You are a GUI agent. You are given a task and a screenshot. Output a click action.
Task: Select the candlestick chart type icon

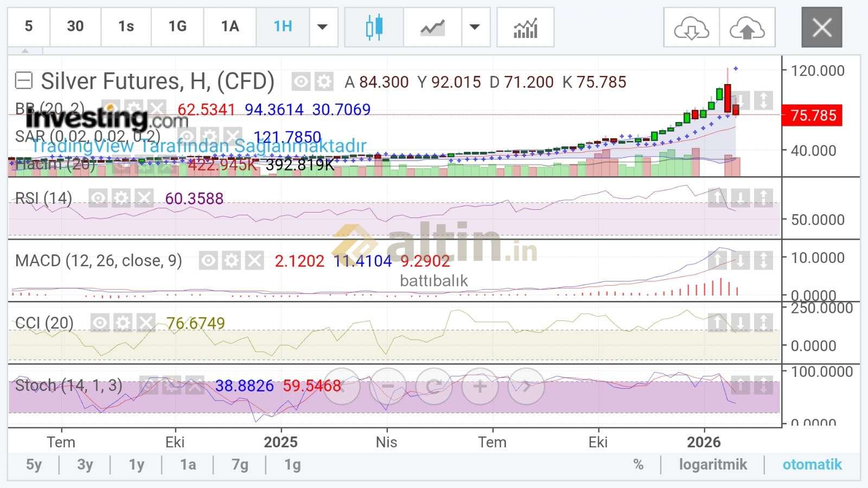374,27
